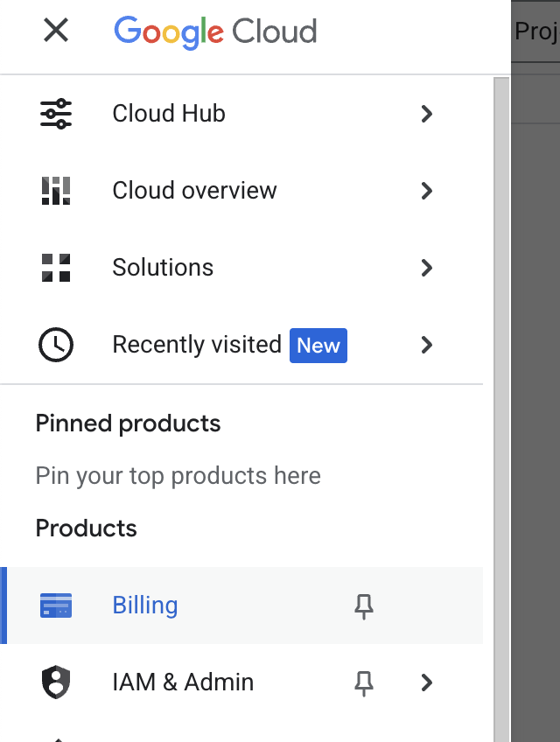Click the blue New badge

(x=318, y=346)
